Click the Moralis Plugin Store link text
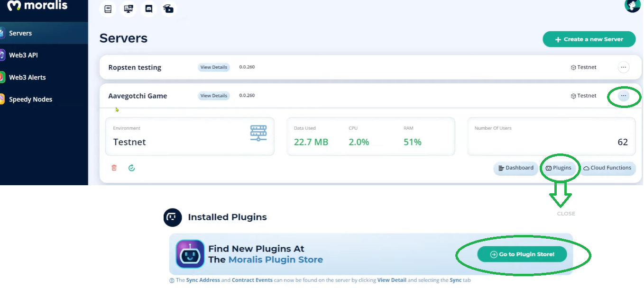This screenshot has height=288, width=644. coord(276,260)
